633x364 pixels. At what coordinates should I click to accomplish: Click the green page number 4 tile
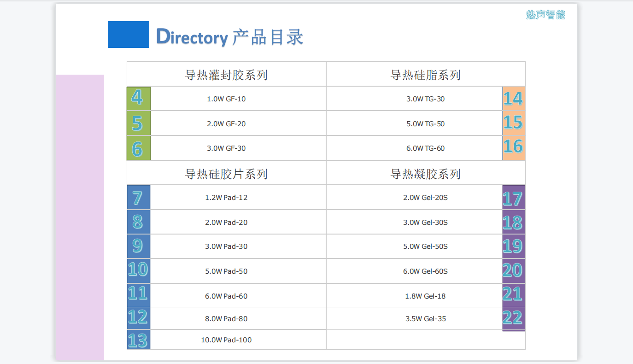click(x=139, y=98)
